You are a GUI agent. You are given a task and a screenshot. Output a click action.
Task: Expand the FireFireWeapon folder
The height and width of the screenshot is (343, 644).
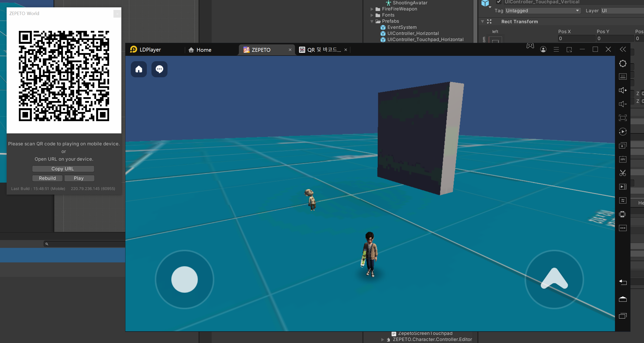click(x=372, y=9)
